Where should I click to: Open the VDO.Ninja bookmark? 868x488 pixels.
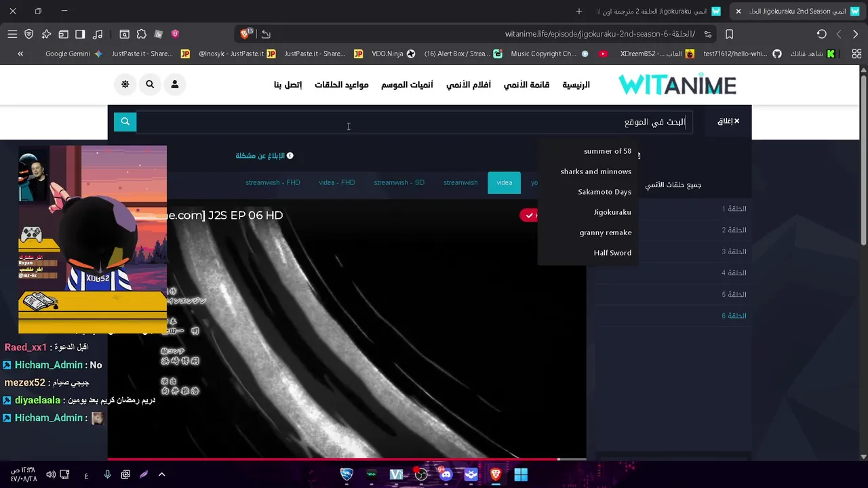[x=393, y=54]
